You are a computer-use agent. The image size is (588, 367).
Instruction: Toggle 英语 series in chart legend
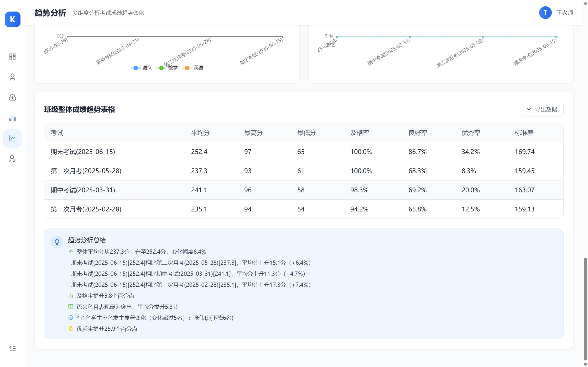(x=193, y=68)
